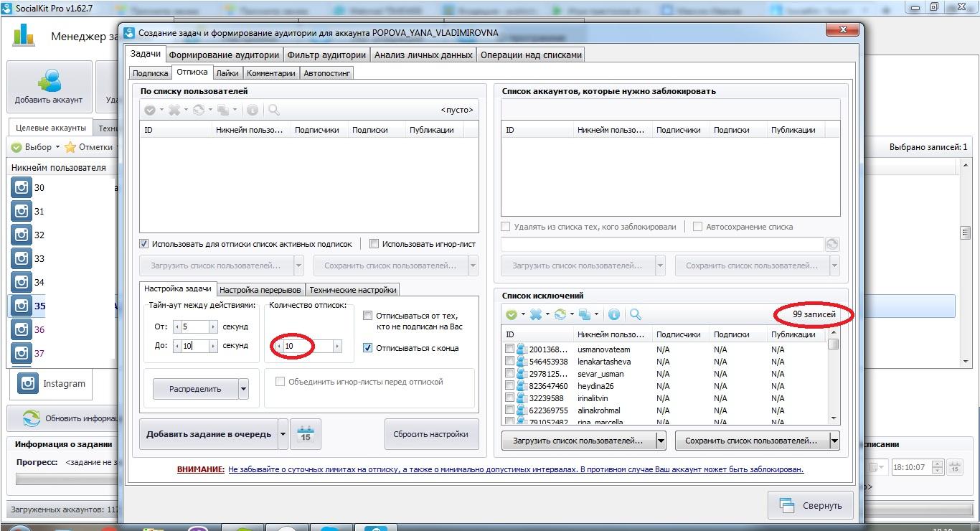Expand exceptions Сохранить список пользователей arrow
980x531 pixels.
click(x=834, y=441)
